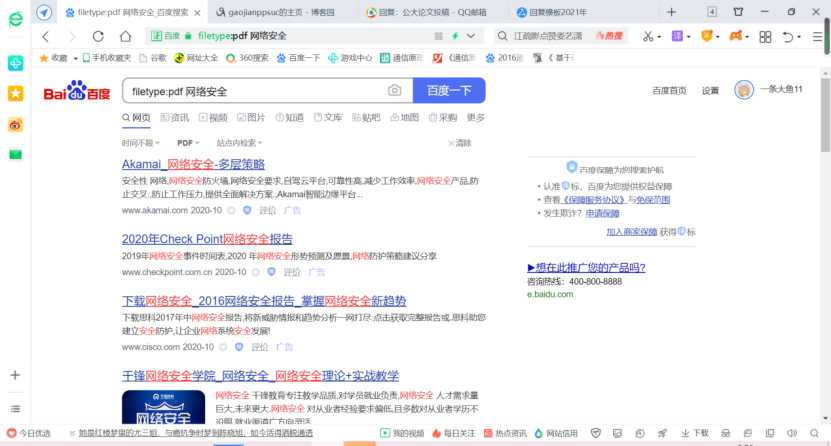
Task: Click the sidebar list icon
Action: tap(15, 409)
